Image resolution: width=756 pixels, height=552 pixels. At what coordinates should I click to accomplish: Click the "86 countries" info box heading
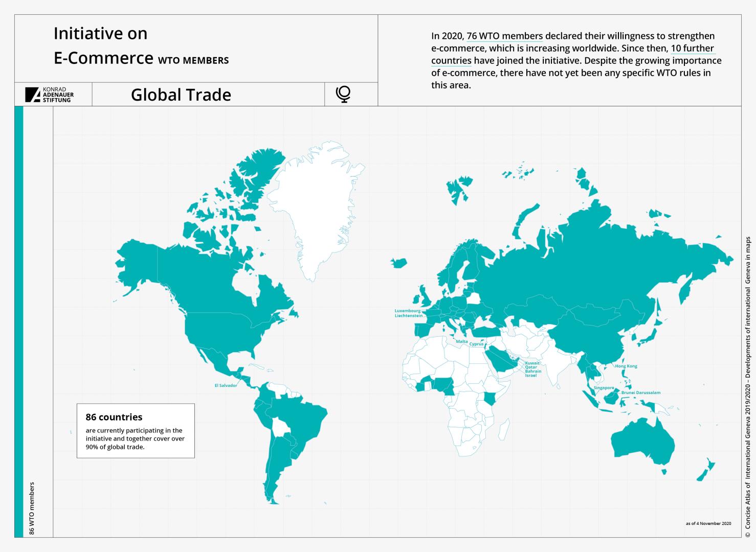[114, 417]
